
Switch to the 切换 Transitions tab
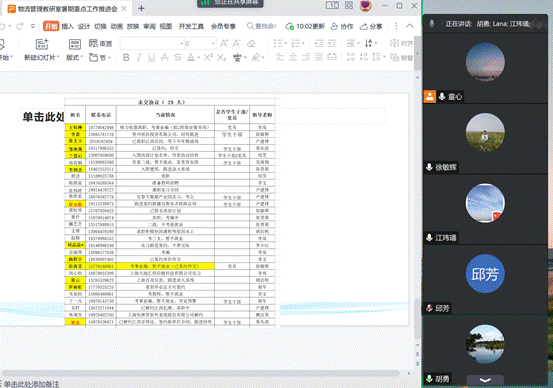click(x=100, y=26)
